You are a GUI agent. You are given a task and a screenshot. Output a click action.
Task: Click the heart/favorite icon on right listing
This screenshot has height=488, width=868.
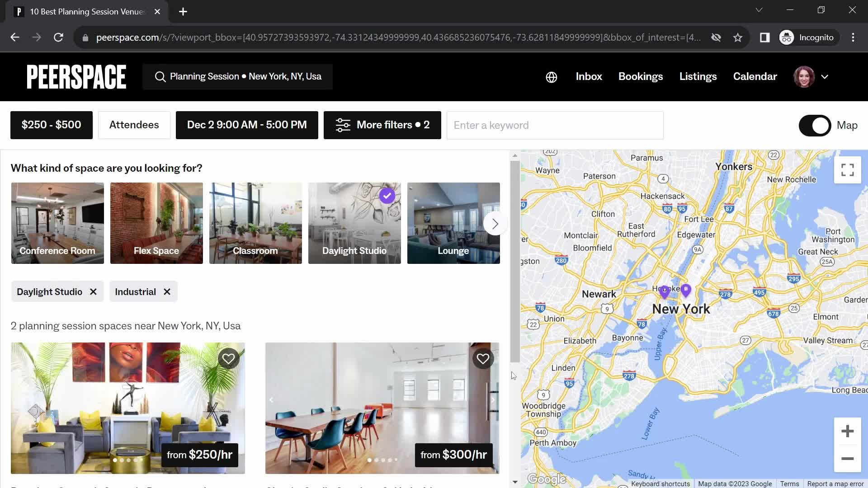[483, 358]
